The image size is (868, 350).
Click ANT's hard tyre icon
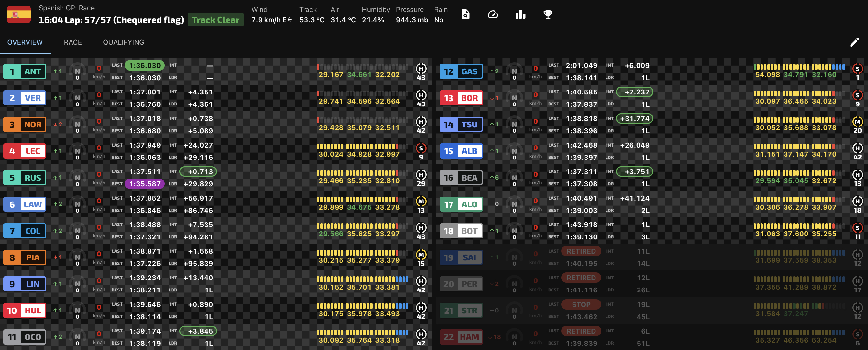point(421,69)
